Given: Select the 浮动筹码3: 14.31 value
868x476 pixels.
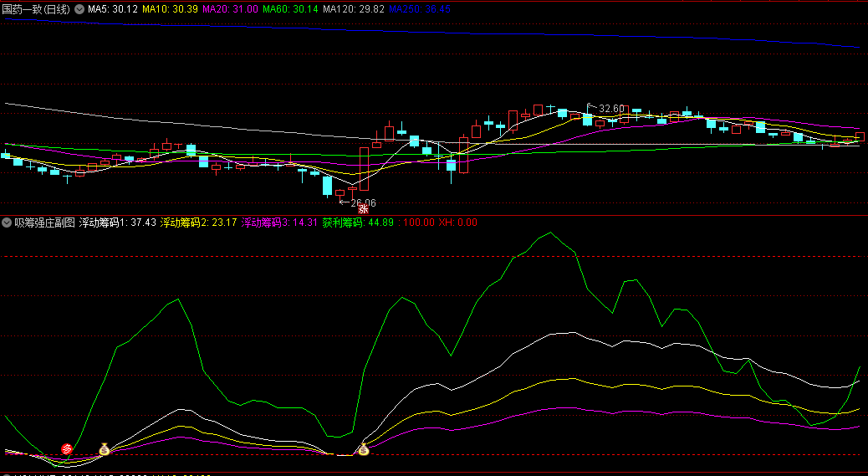Looking at the screenshot, I should tap(279, 223).
